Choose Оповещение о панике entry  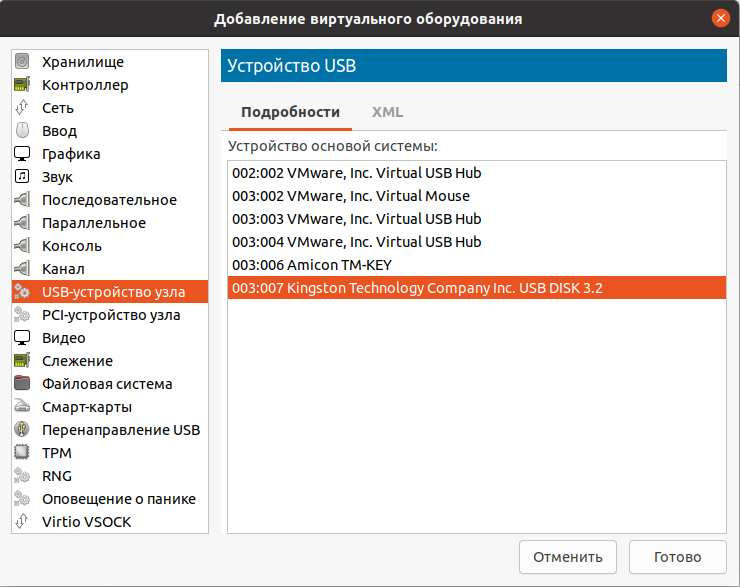[110, 498]
